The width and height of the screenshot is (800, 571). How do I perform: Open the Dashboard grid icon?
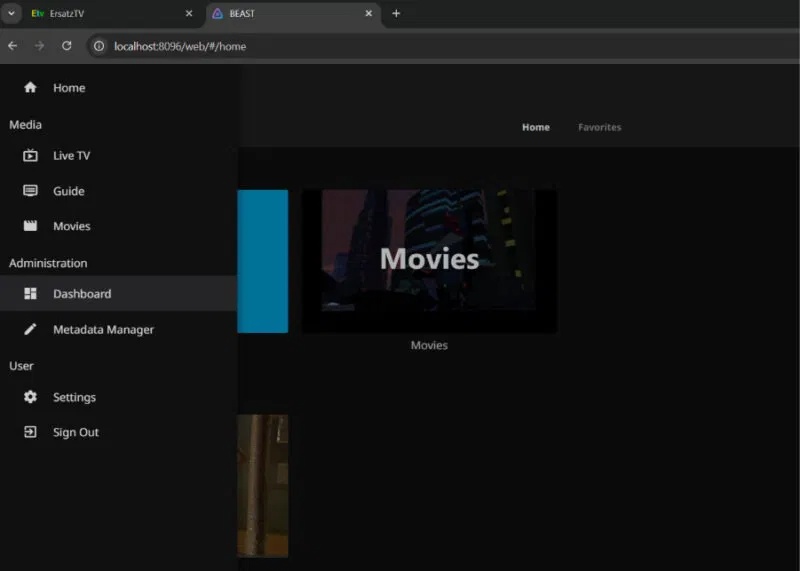coord(30,294)
